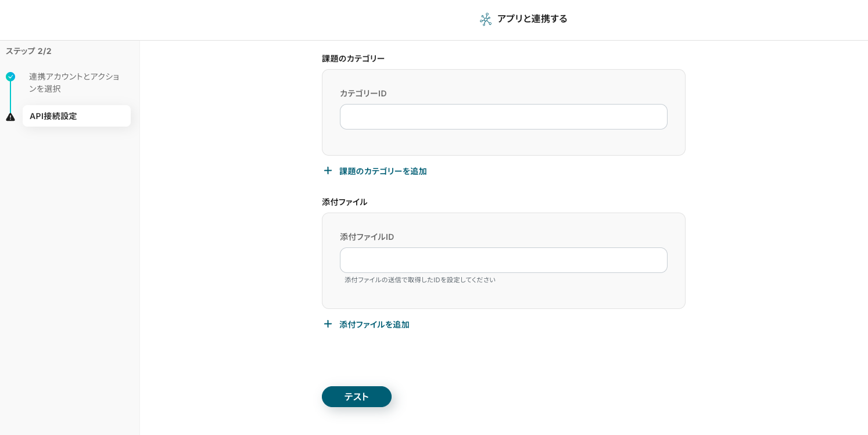Click the 添付ファイル section heading

click(x=345, y=202)
